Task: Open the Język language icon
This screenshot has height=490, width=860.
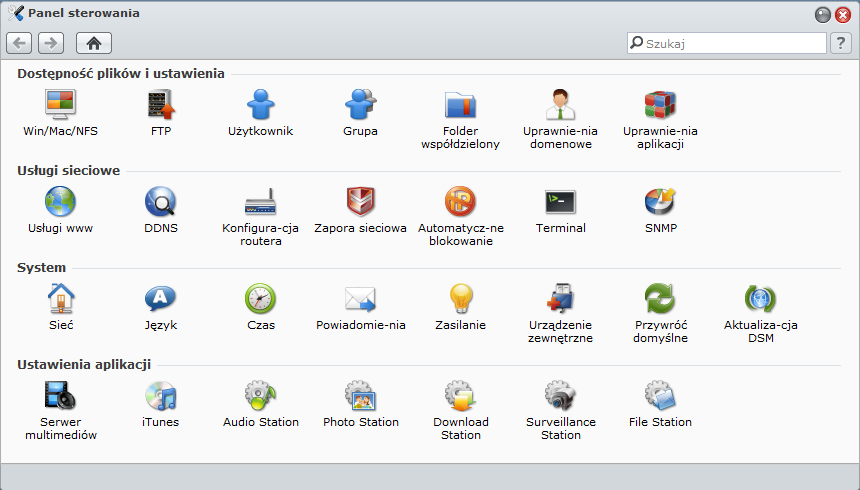Action: click(x=161, y=298)
